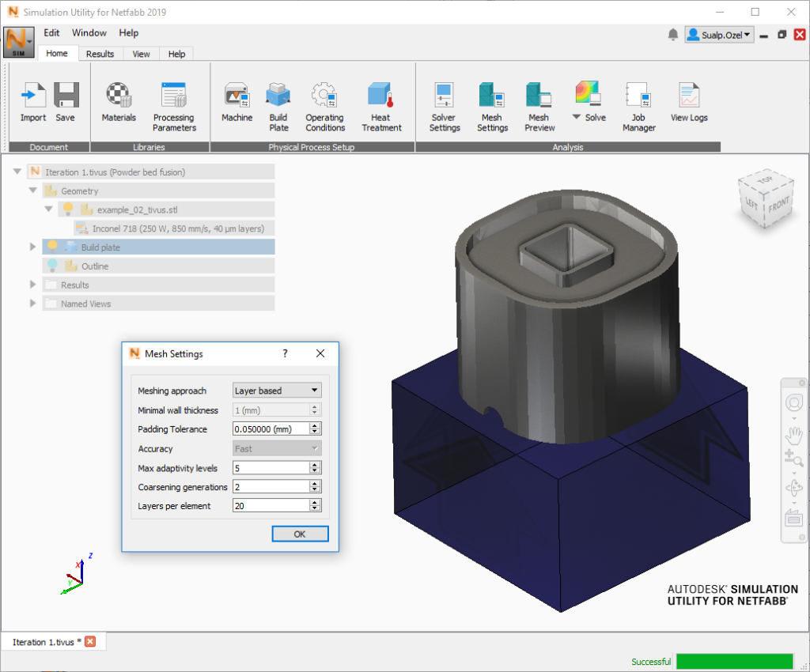810x672 pixels.
Task: Click the Coarsening generations field
Action: click(271, 487)
